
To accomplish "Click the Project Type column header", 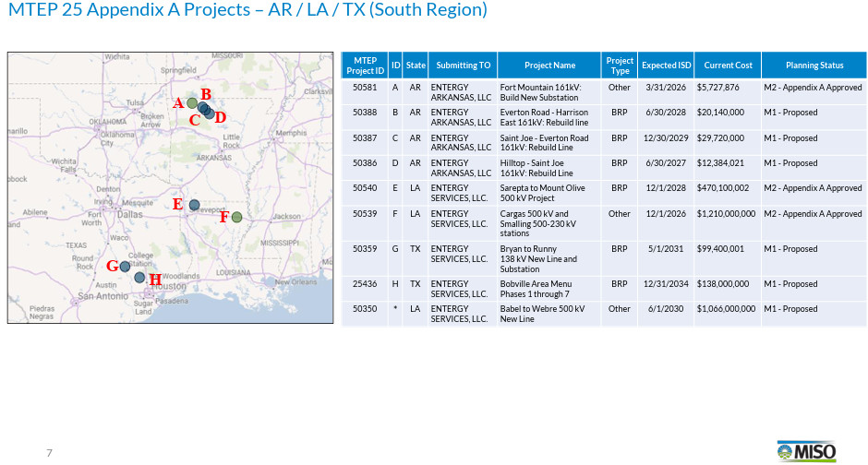I will (620, 66).
